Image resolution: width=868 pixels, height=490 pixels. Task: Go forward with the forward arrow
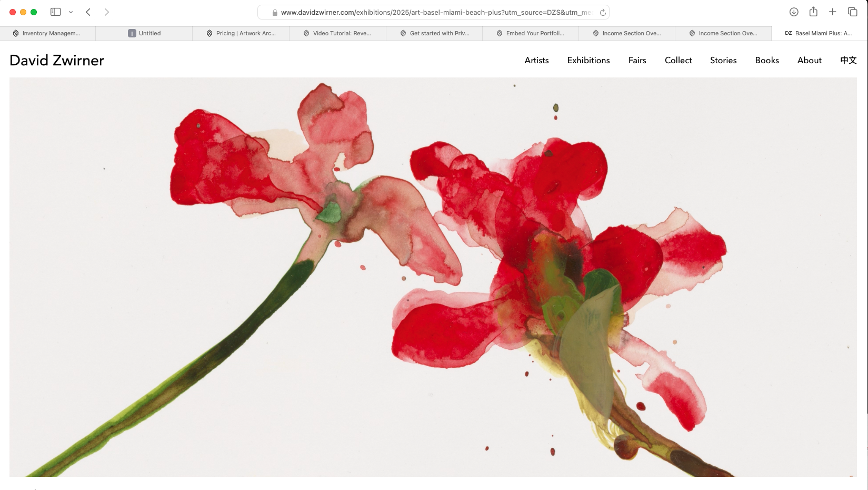coord(107,12)
